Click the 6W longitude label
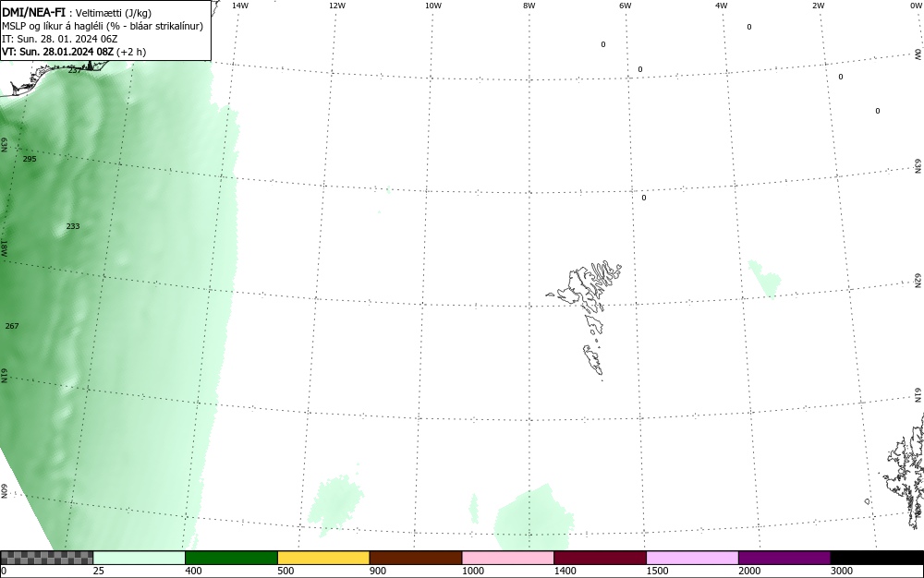Image resolution: width=924 pixels, height=578 pixels. (626, 6)
